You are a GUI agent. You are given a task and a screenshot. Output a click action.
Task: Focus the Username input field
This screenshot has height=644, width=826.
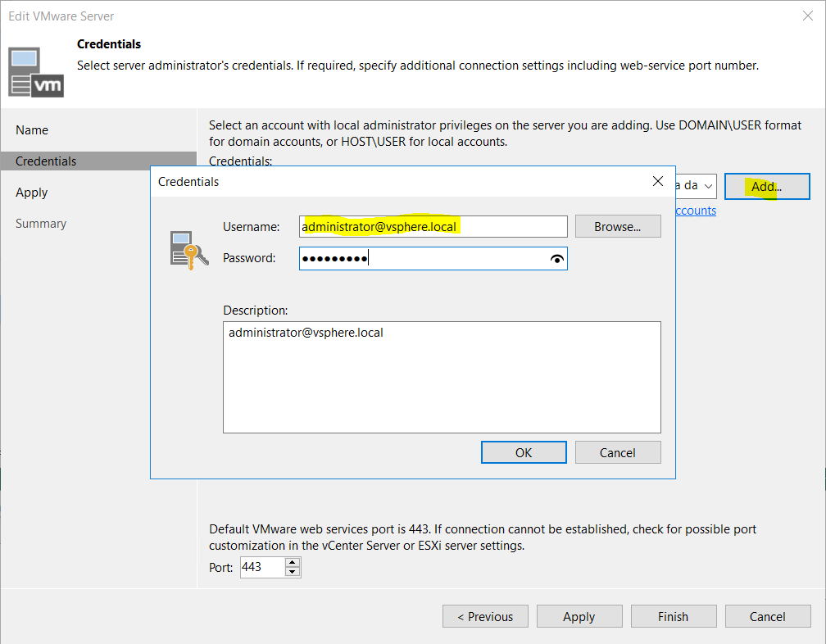[x=433, y=226]
